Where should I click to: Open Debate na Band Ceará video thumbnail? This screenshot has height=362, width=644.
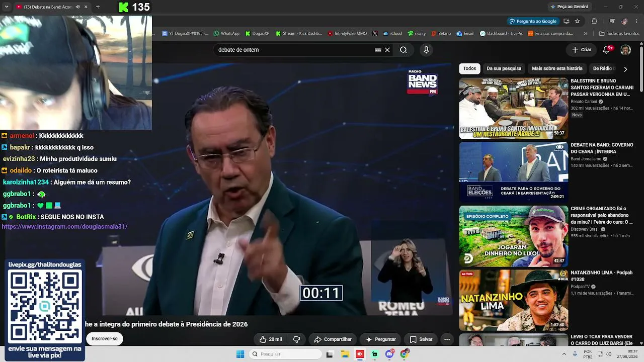tap(513, 172)
